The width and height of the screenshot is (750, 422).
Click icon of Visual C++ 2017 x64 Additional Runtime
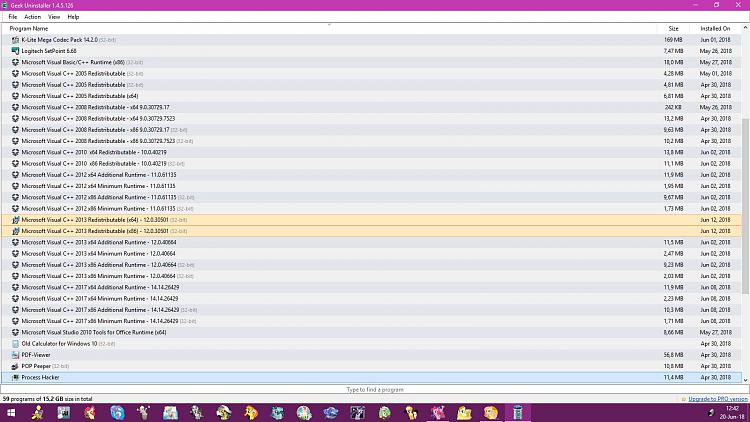15,287
